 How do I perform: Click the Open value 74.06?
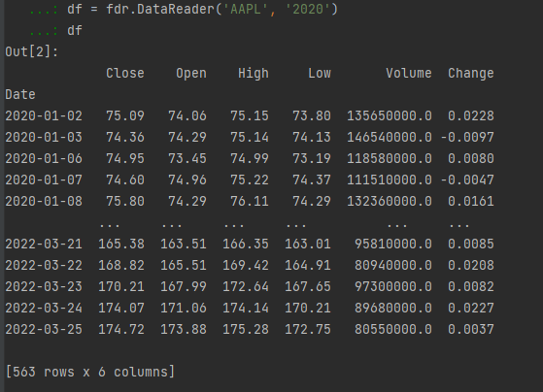(187, 115)
